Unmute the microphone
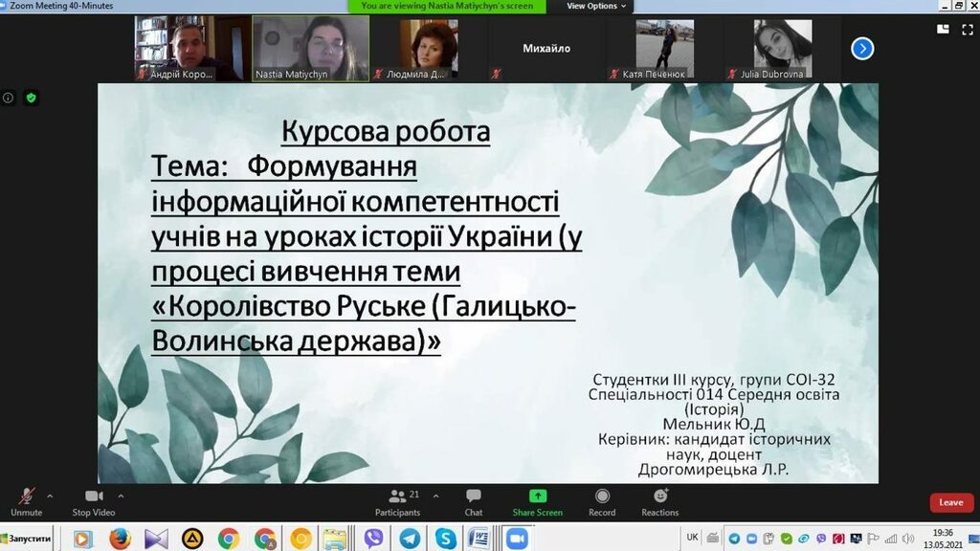This screenshot has width=980, height=551. click(27, 500)
